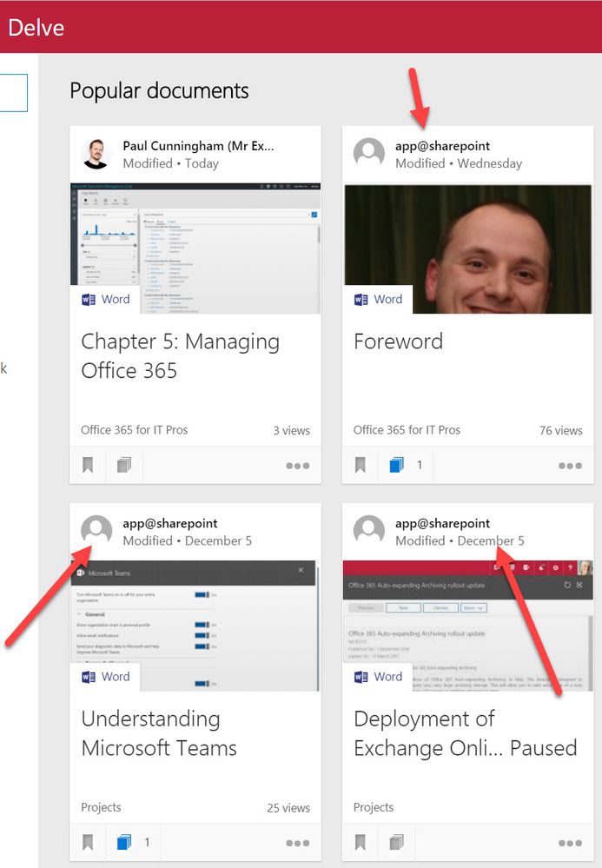
Task: Click the search box in the sidebar
Action: pos(13,93)
